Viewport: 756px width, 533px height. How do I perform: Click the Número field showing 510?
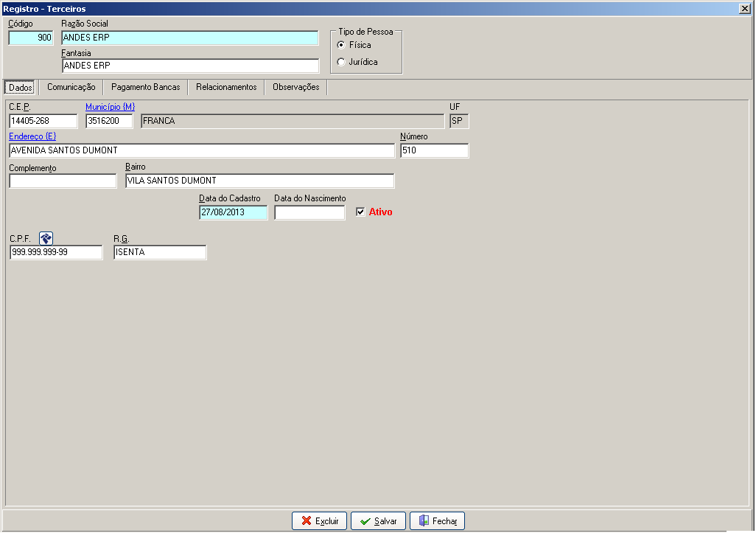(435, 150)
